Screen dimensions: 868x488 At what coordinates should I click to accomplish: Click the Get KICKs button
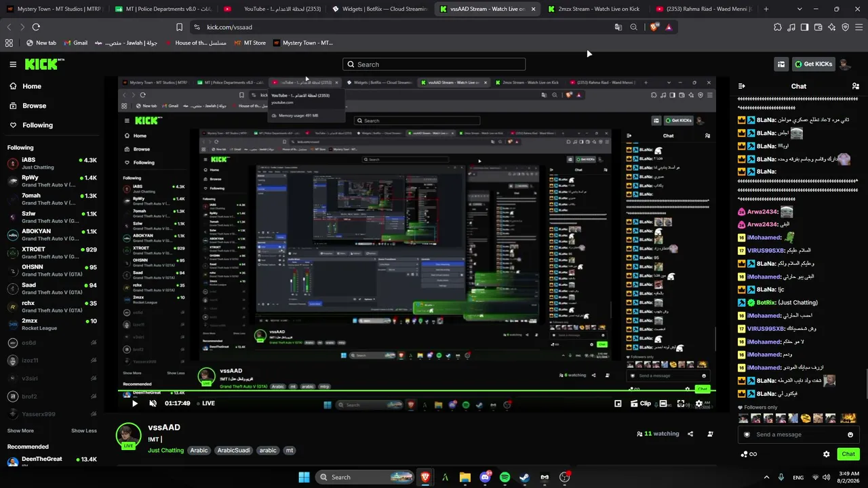coord(814,64)
